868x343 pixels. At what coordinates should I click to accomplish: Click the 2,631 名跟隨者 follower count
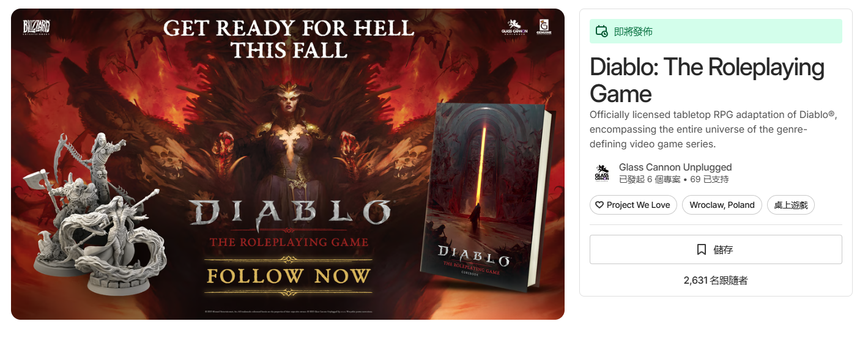click(x=716, y=281)
